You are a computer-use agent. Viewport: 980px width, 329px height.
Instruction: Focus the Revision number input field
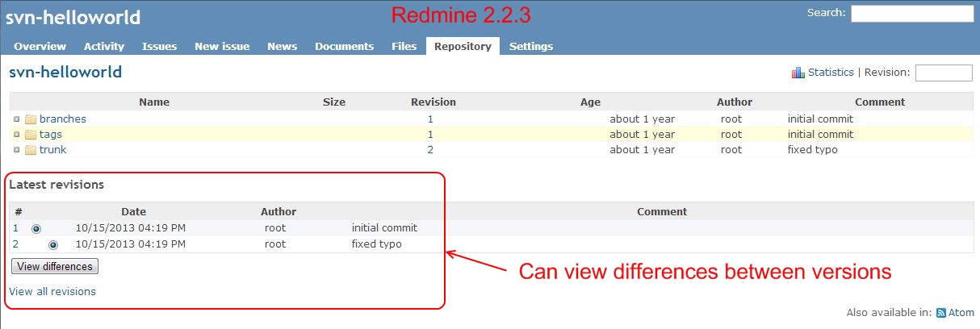click(944, 73)
